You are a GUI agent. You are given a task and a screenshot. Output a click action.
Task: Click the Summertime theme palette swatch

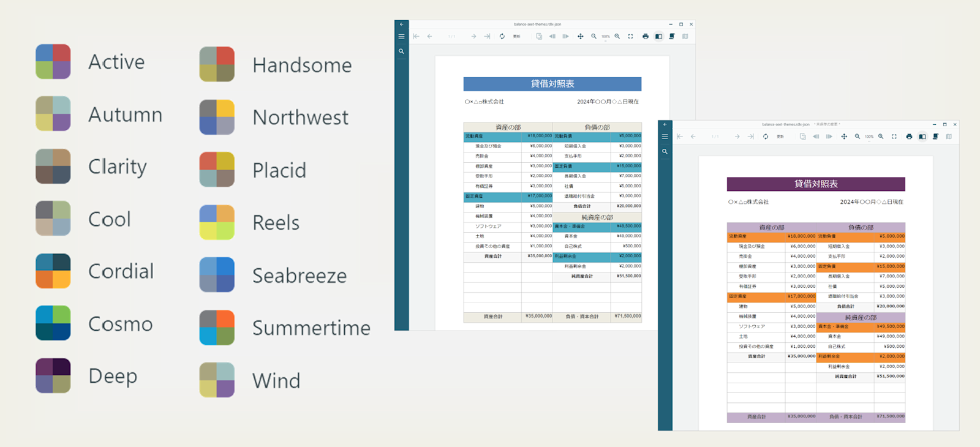pos(217,328)
